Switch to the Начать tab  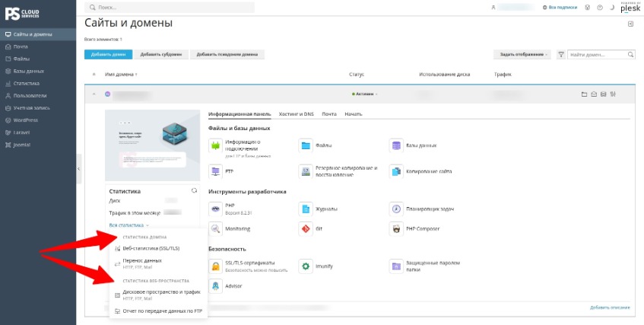pos(354,114)
